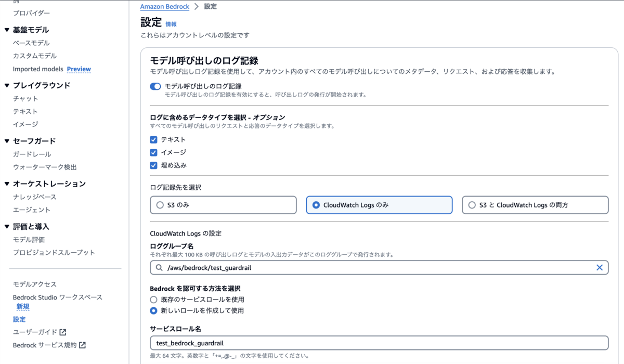Open テキスト playground in sidebar

[25, 111]
